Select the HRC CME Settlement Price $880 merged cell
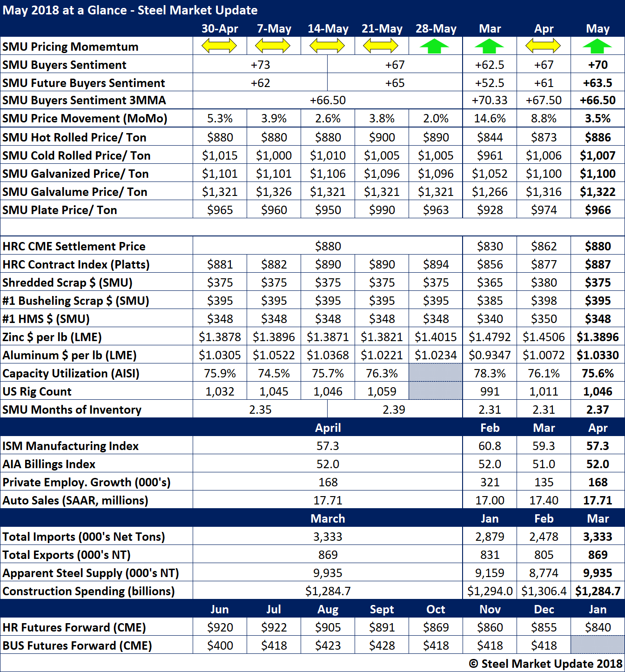The height and width of the screenshot is (672, 625). (328, 246)
